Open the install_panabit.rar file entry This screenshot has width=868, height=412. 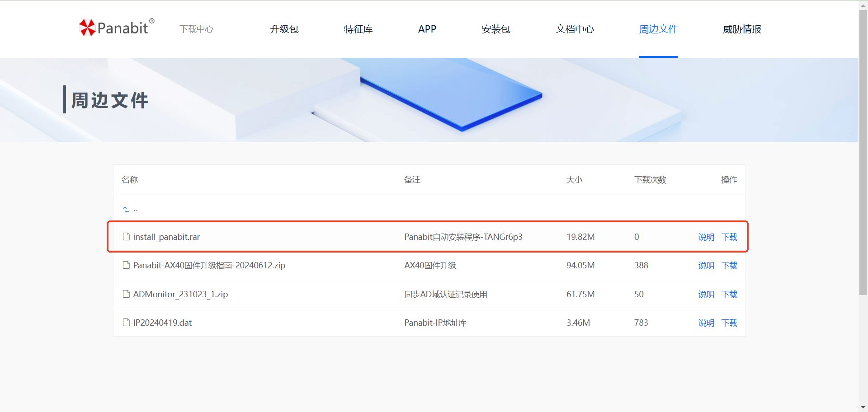(166, 237)
